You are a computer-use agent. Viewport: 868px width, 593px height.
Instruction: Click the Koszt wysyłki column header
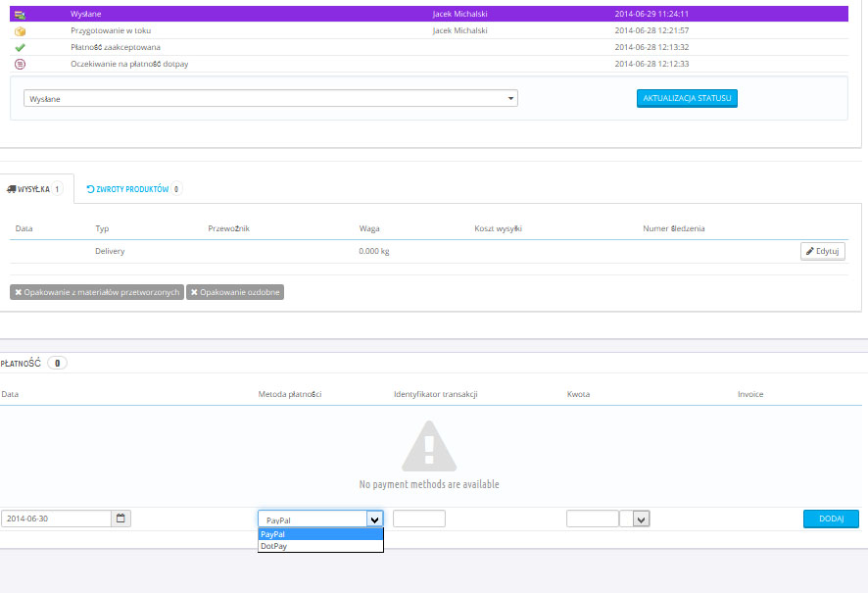[499, 228]
